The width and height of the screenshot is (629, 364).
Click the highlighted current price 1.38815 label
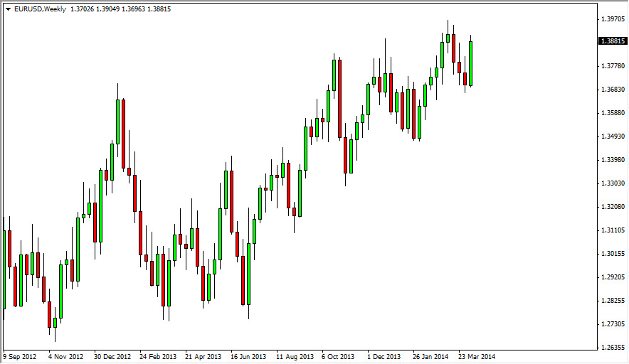click(612, 41)
